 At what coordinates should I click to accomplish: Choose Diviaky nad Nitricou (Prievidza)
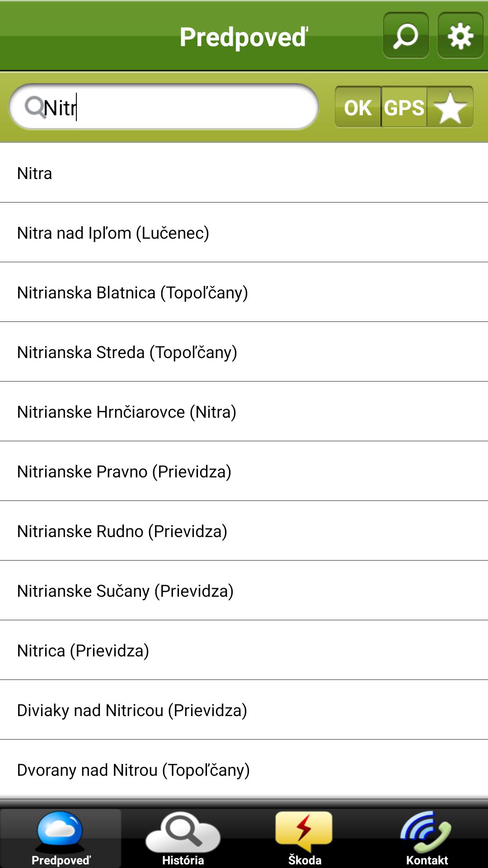click(x=244, y=710)
